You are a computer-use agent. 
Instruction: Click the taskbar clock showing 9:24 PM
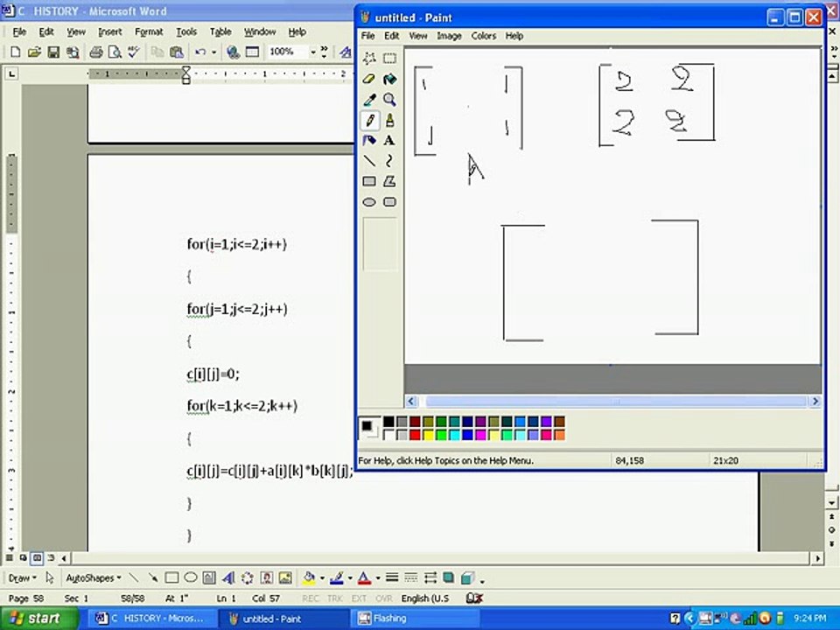[x=810, y=619]
